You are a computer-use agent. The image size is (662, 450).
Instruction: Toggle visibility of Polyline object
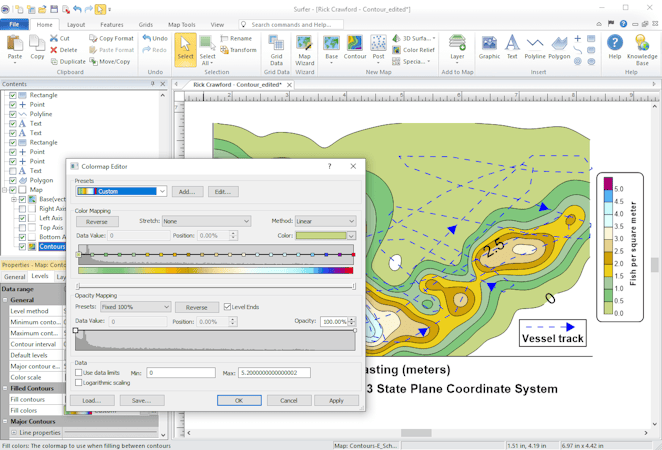click(13, 114)
